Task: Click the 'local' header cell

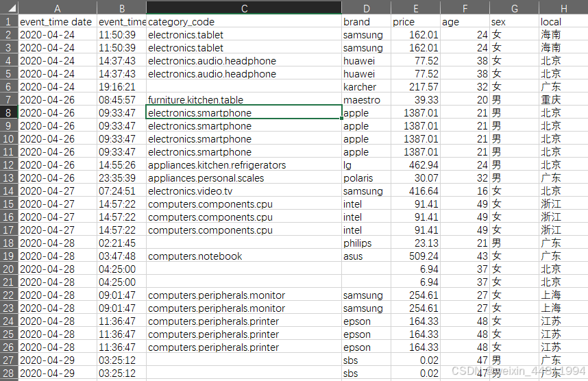Action: tap(563, 22)
